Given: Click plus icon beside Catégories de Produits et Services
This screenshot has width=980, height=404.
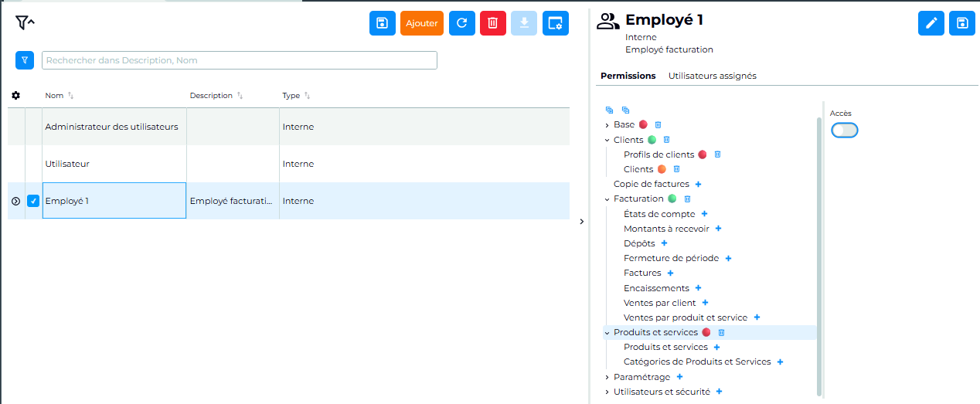Looking at the screenshot, I should [x=780, y=362].
